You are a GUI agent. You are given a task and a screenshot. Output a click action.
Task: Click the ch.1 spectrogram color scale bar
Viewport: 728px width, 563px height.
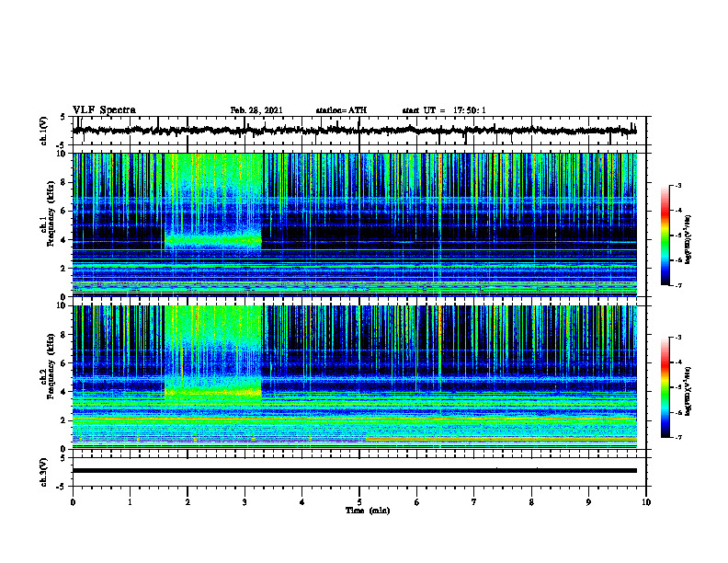[665, 236]
